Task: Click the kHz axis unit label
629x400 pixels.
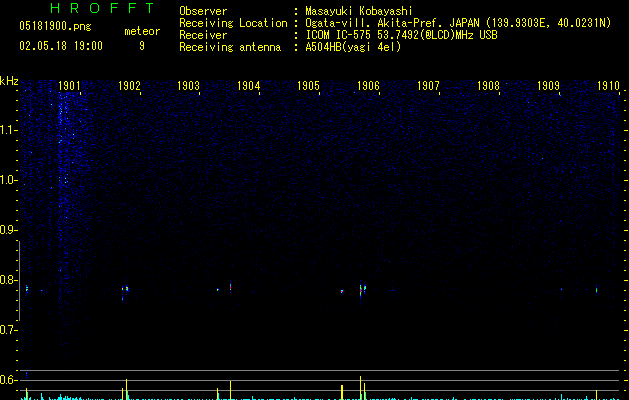Action: click(x=9, y=81)
